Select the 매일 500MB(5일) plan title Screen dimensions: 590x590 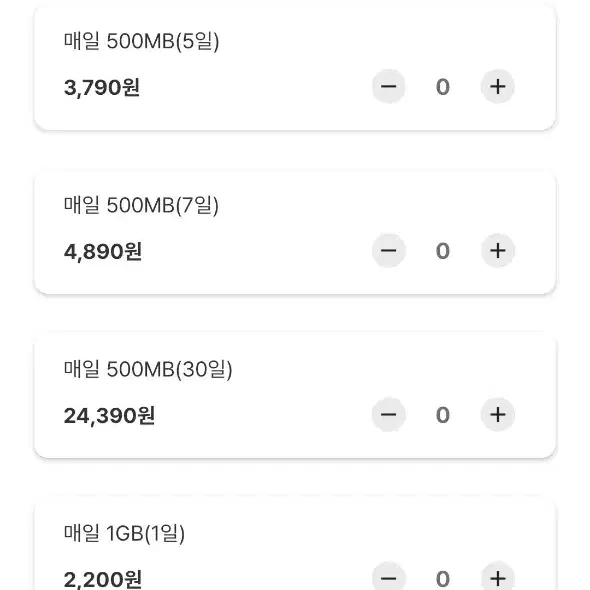(141, 41)
